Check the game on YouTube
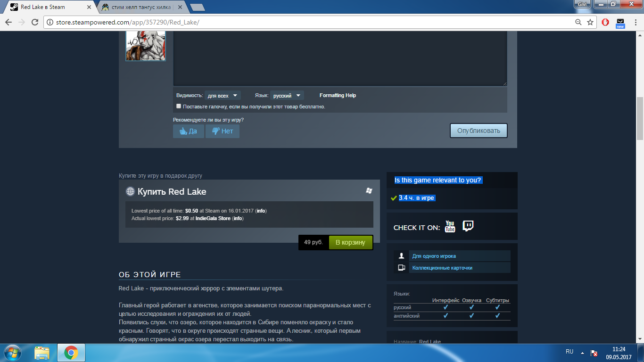Viewport: 644px width, 362px height. 450,227
